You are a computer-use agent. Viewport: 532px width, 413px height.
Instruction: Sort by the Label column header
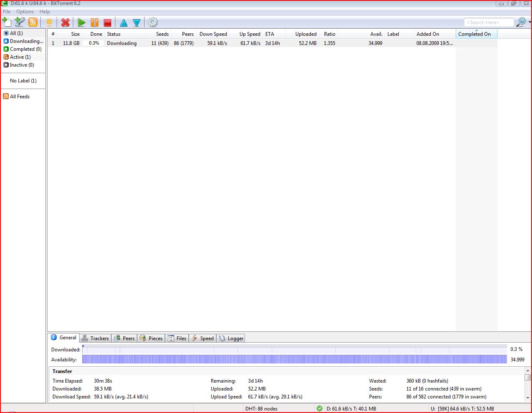399,34
